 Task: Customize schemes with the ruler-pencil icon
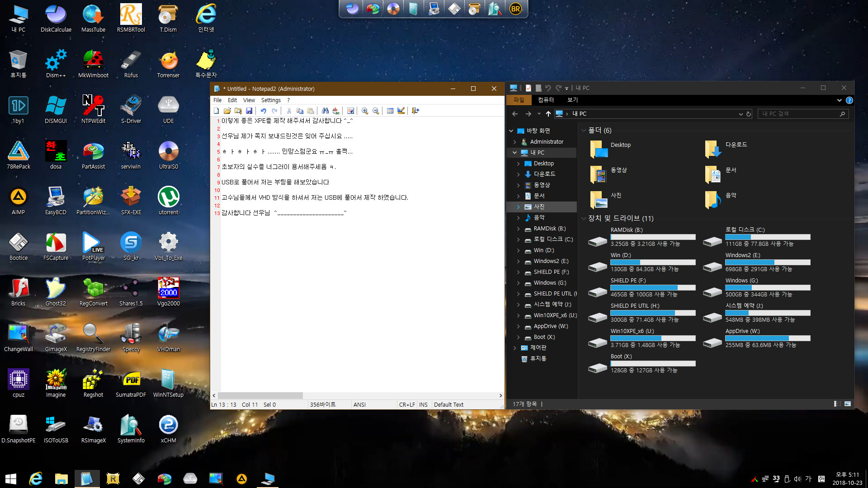pyautogui.click(x=401, y=111)
